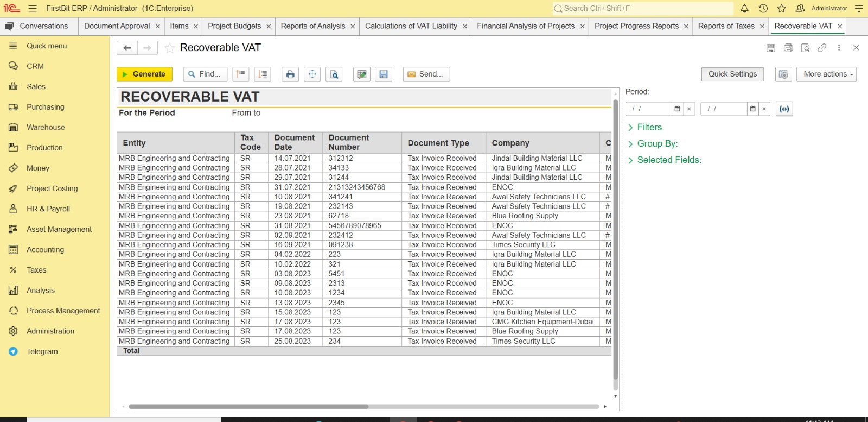Click the period end date input
The image size is (868, 422).
724,109
